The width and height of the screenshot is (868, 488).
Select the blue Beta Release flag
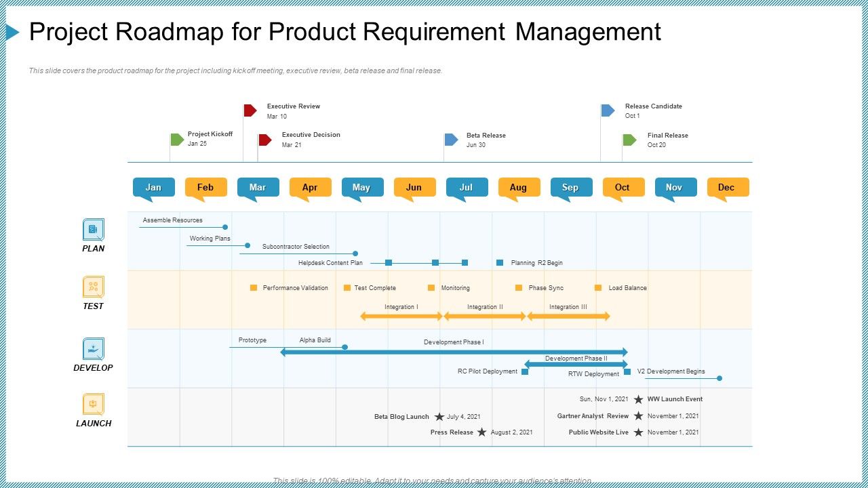(x=451, y=140)
